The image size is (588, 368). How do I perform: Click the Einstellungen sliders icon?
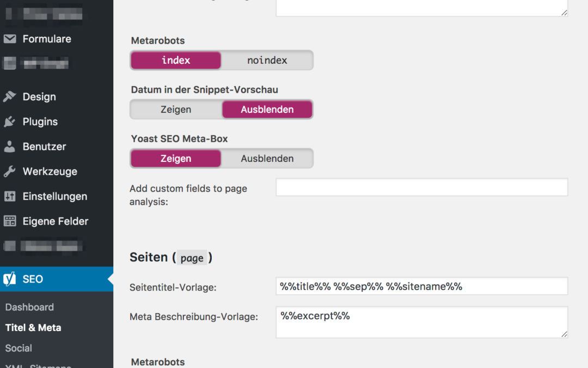click(x=10, y=196)
